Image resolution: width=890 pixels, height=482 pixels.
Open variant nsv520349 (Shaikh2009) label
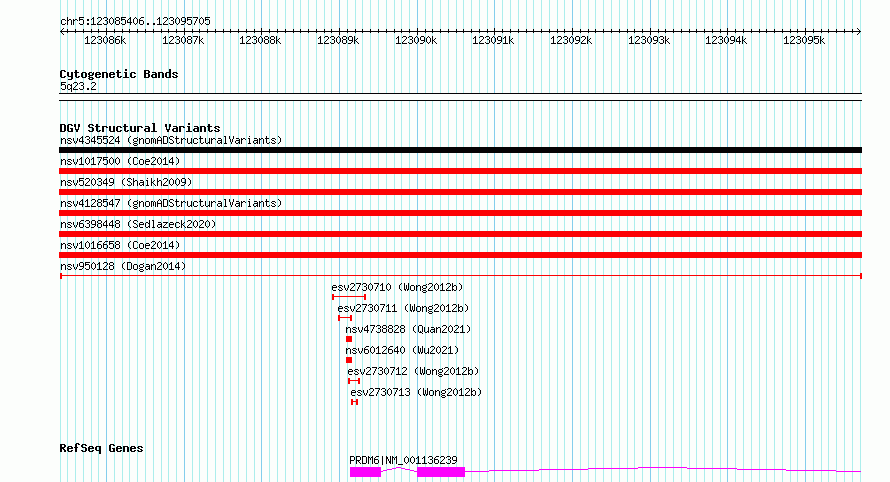click(126, 182)
